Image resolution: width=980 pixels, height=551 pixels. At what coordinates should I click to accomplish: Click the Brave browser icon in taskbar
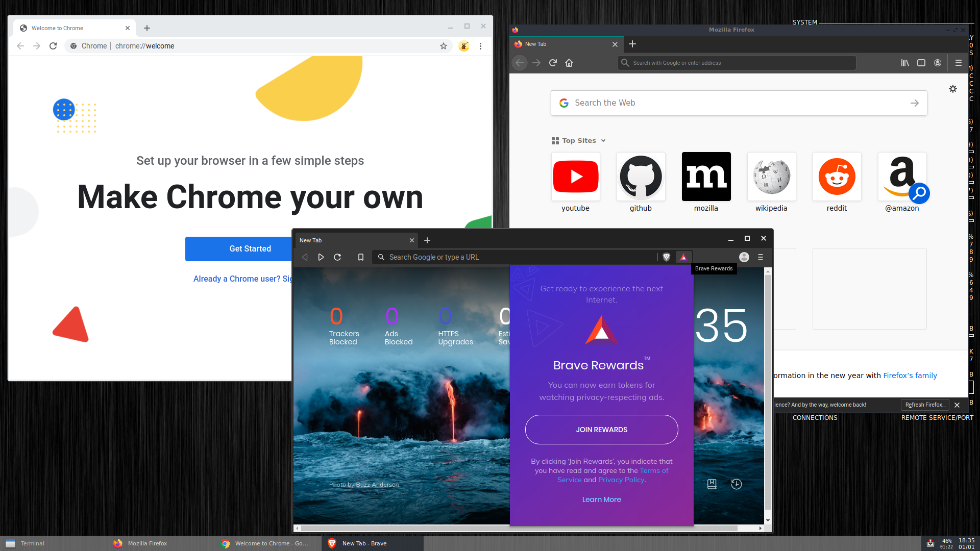(331, 543)
